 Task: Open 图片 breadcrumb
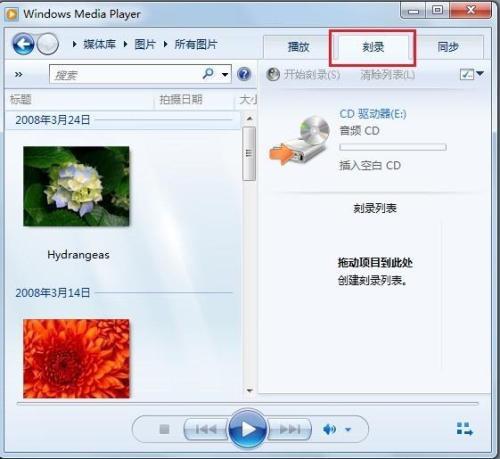[x=145, y=44]
